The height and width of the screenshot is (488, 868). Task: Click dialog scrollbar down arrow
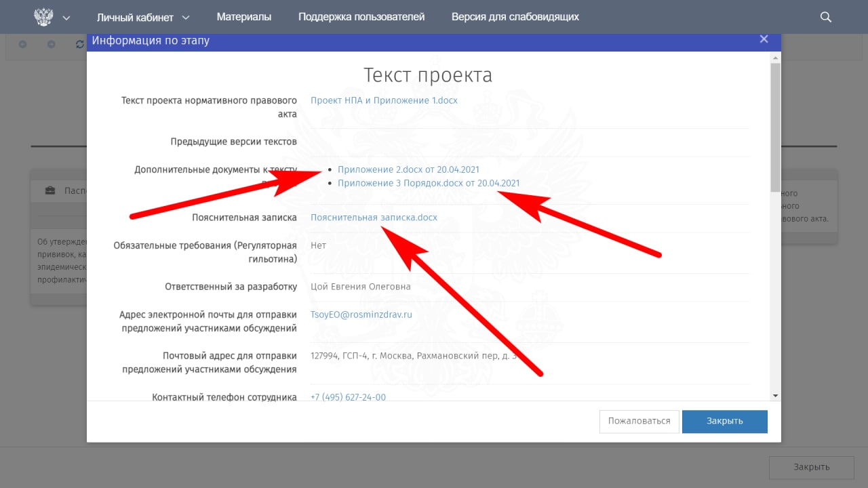(775, 394)
